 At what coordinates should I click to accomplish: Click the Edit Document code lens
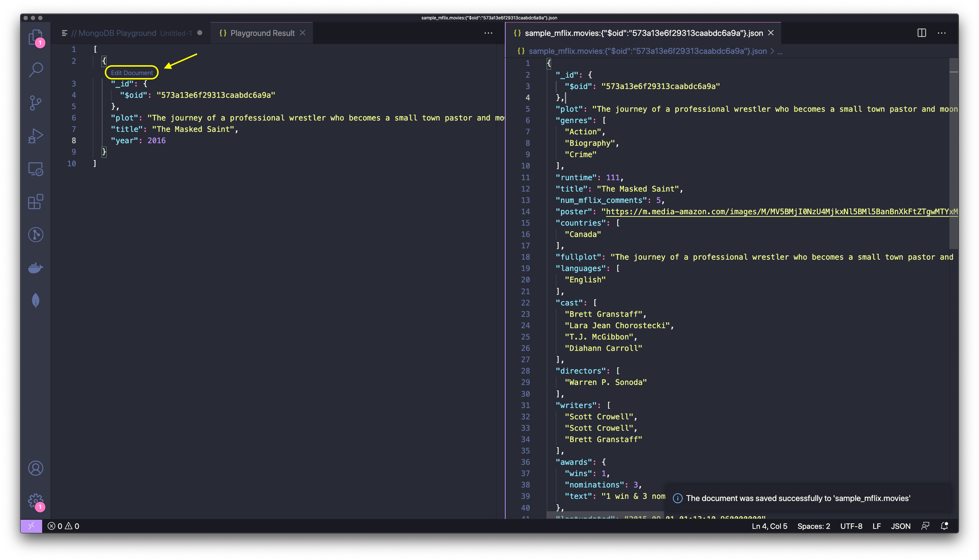(132, 73)
